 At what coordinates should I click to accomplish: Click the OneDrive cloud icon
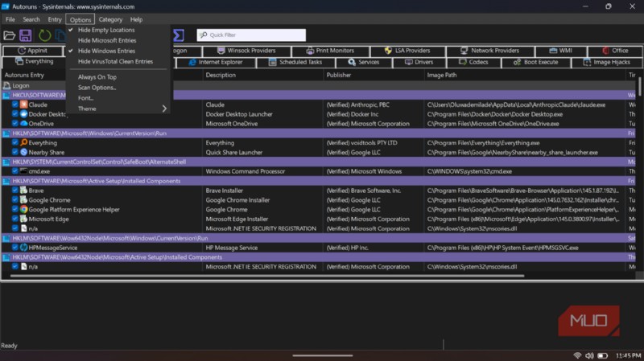coord(24,124)
